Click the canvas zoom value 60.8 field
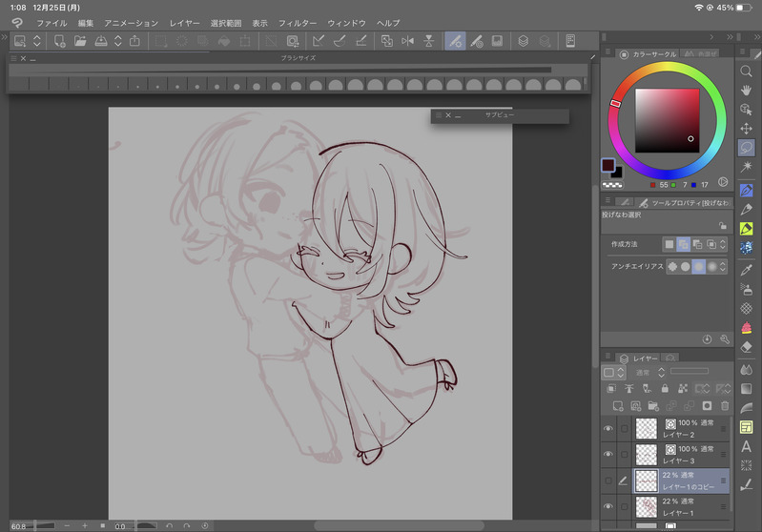 tap(20, 526)
